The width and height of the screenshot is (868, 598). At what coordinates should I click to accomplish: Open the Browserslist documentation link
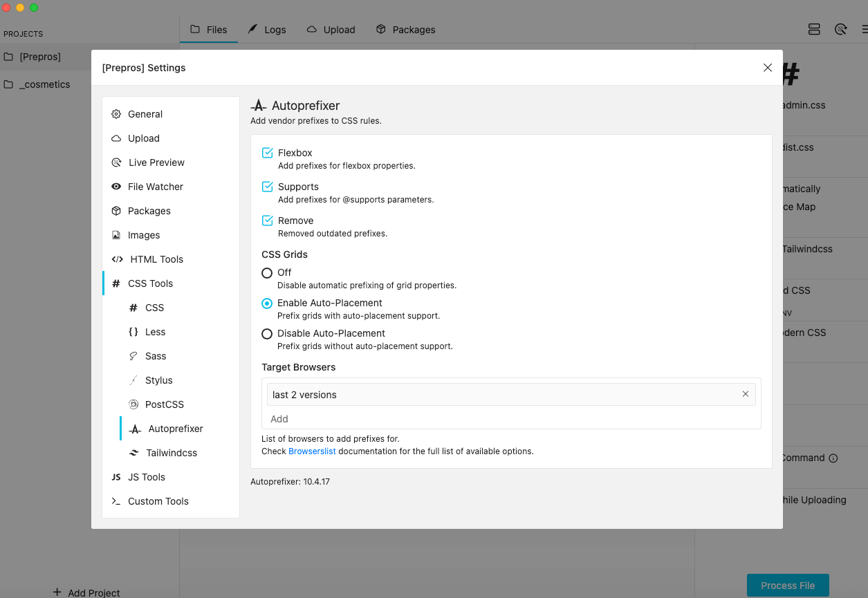pos(311,452)
